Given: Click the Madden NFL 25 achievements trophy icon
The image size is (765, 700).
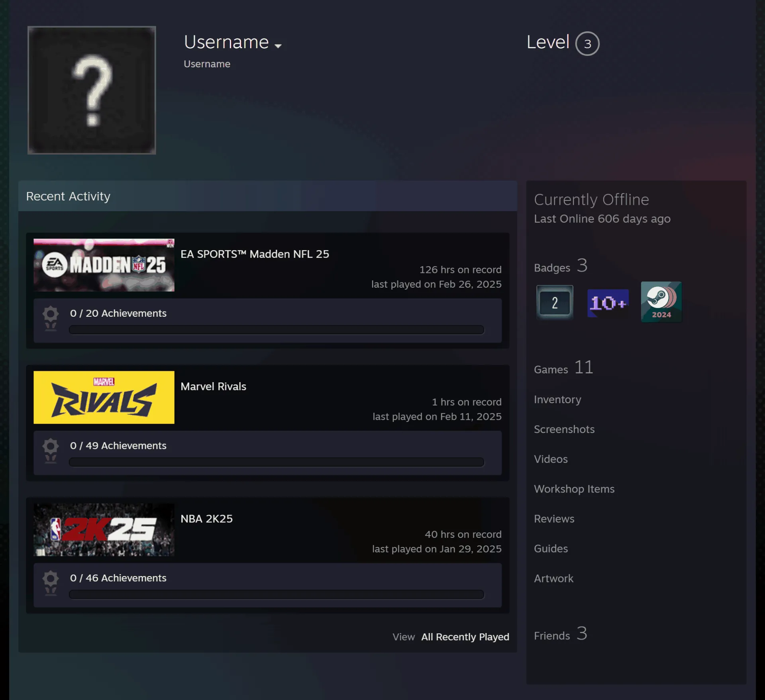Looking at the screenshot, I should (x=51, y=319).
